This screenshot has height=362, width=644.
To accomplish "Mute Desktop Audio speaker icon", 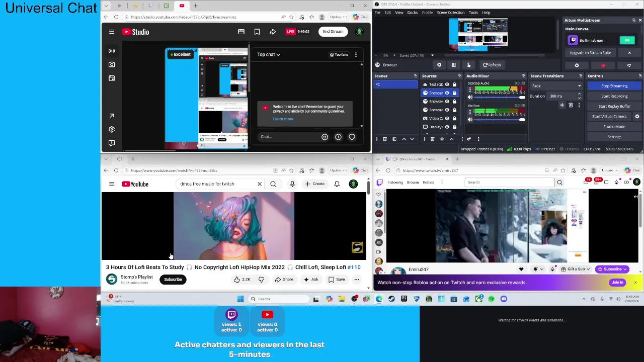I will (470, 98).
